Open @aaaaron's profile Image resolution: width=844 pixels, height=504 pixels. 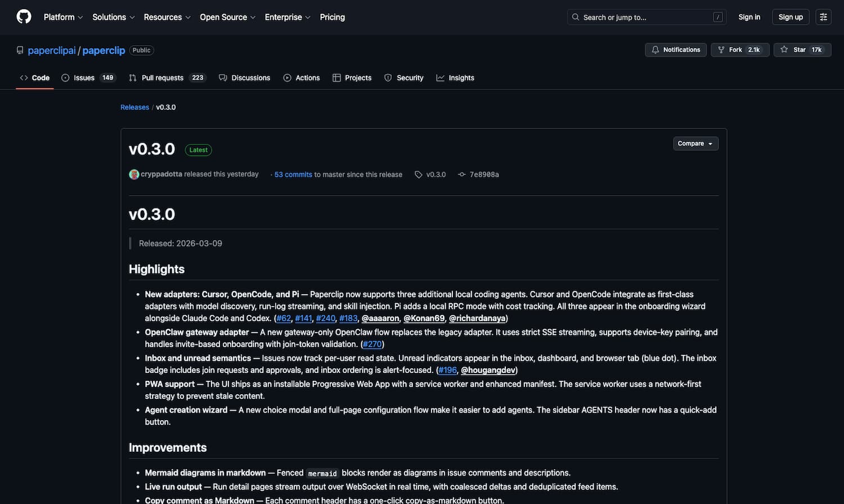pyautogui.click(x=380, y=318)
